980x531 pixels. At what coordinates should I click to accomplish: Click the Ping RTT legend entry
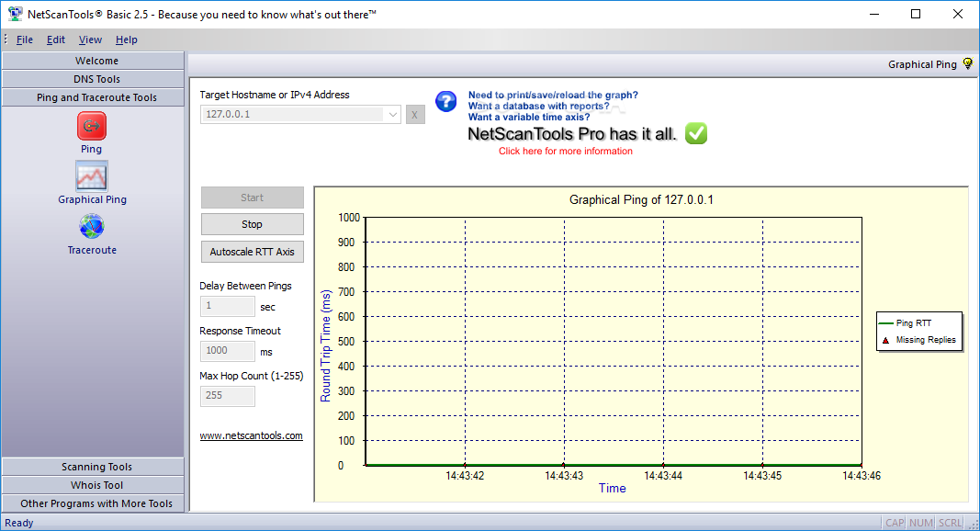905,323
